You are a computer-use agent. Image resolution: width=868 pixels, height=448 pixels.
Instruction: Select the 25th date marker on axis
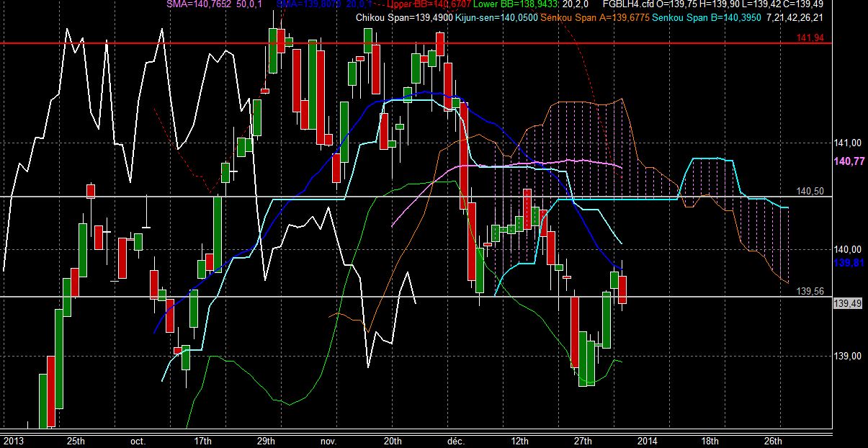coord(76,440)
